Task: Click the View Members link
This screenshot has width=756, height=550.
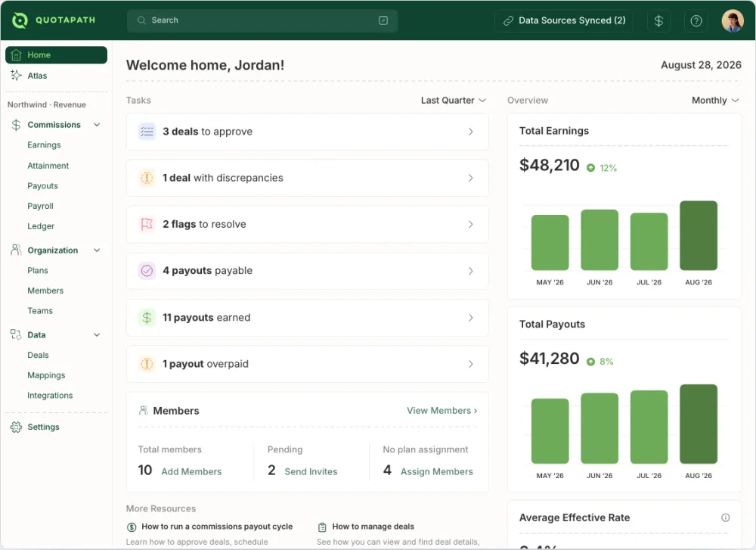Action: click(442, 411)
